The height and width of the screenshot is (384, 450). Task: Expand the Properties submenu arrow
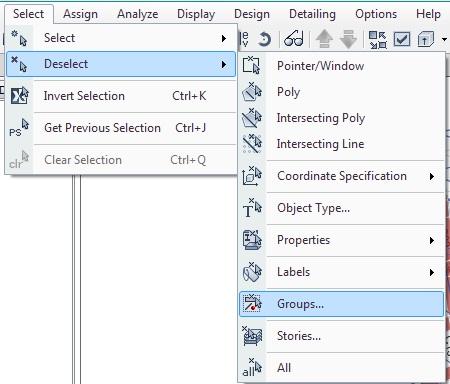tap(432, 240)
